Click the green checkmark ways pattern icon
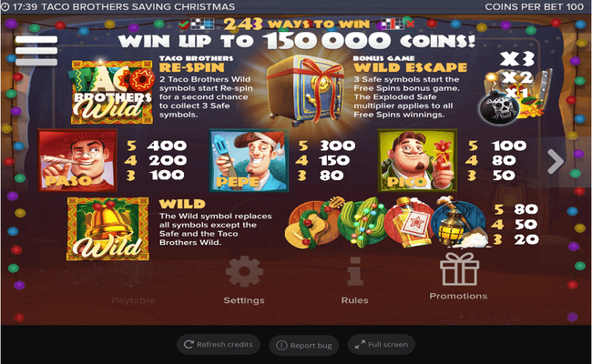 pyautogui.click(x=196, y=25)
